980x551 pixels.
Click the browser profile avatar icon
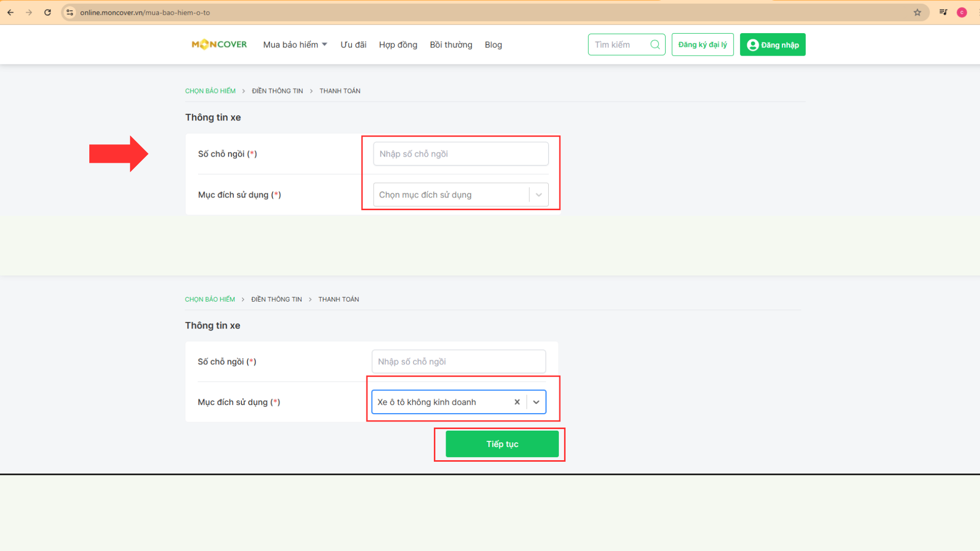click(x=962, y=12)
